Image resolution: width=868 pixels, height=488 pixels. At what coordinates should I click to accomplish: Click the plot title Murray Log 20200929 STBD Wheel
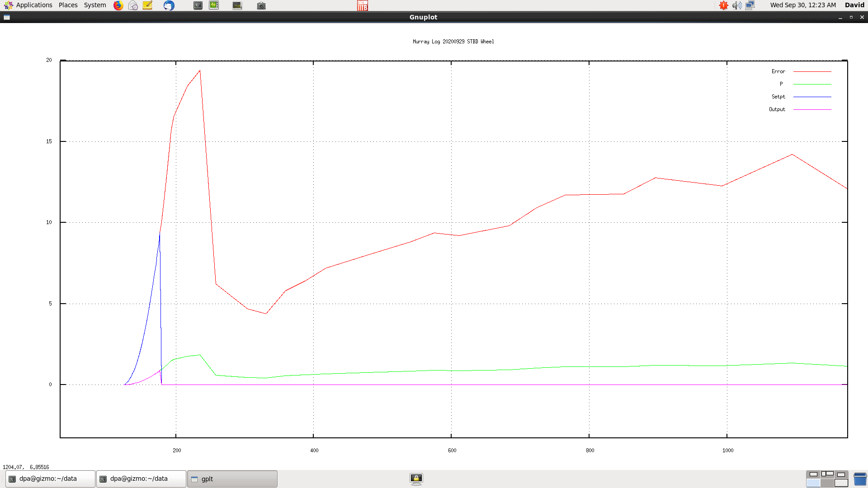[453, 42]
